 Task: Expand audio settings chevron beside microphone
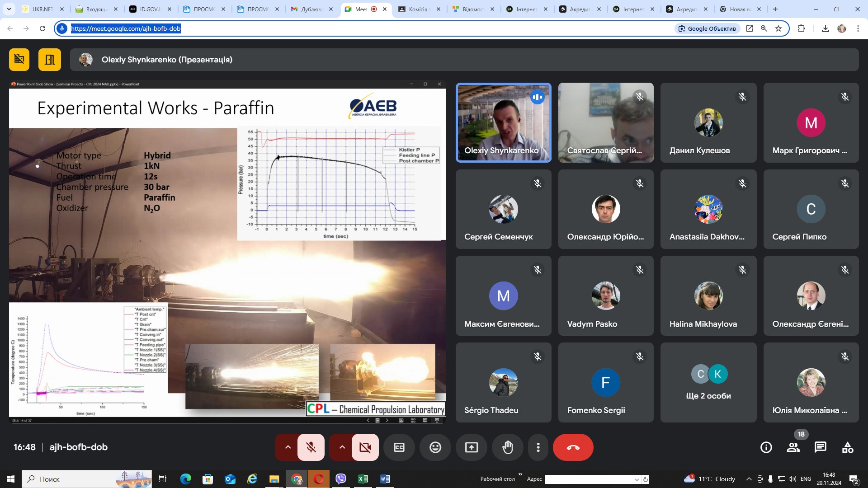click(x=288, y=447)
